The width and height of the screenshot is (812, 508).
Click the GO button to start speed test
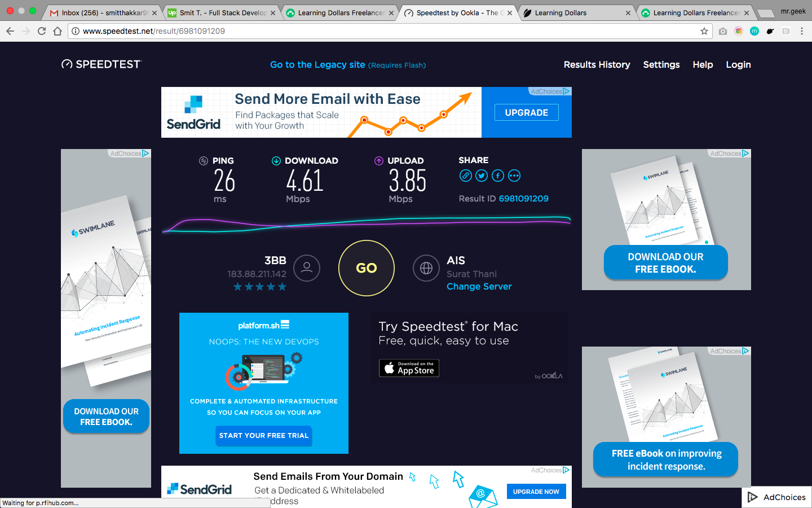(367, 268)
